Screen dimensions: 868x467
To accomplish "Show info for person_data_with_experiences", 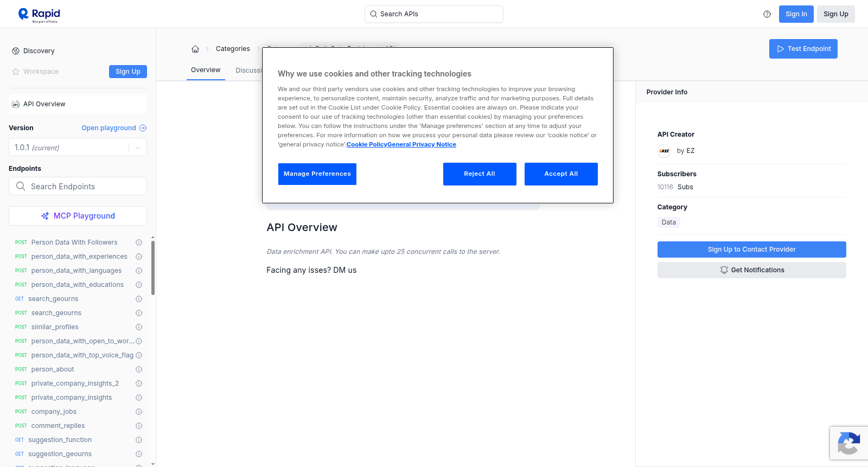I will point(139,257).
